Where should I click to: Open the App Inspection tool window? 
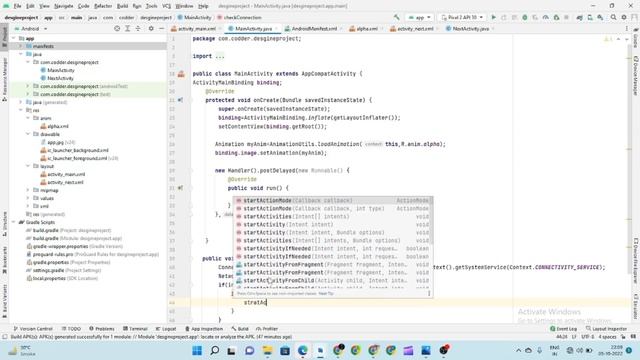point(204,329)
